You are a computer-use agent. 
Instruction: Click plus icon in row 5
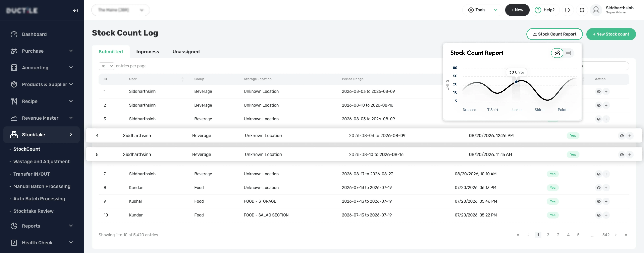[630, 155]
